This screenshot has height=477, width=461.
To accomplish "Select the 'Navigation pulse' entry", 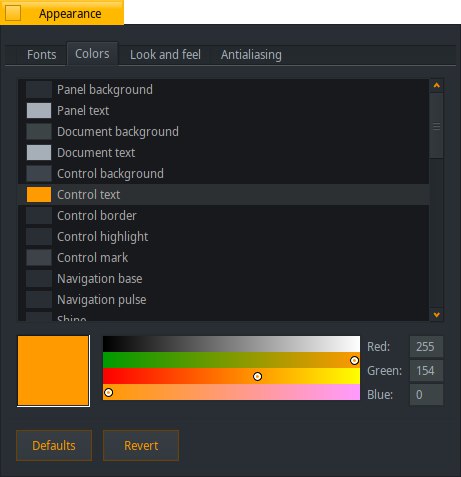I will tap(101, 300).
